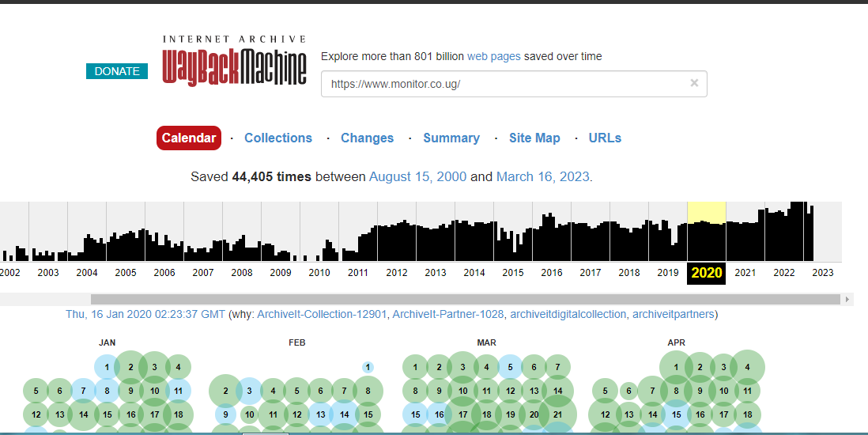
Task: Open the archiveitdigitalcollection link
Action: pyautogui.click(x=568, y=314)
